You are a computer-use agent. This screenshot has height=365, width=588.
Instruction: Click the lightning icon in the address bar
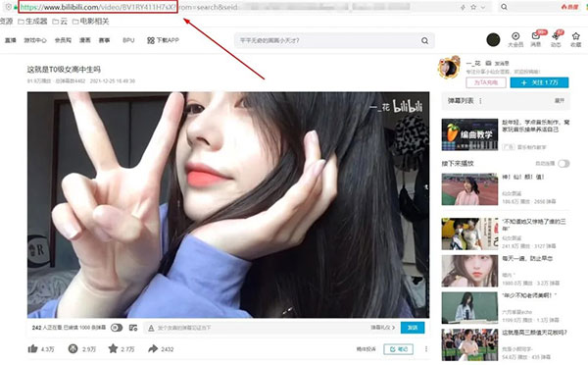(x=464, y=7)
